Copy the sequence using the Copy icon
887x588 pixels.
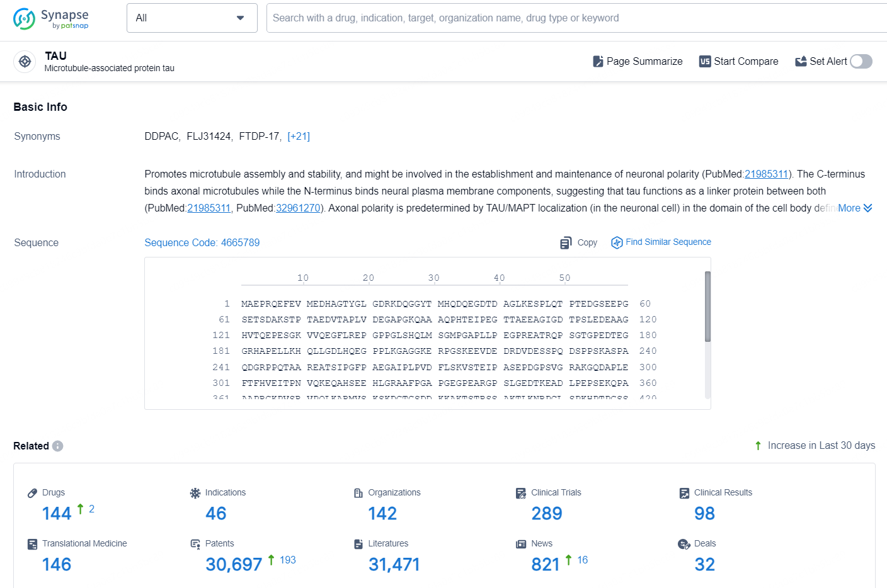[x=566, y=243]
